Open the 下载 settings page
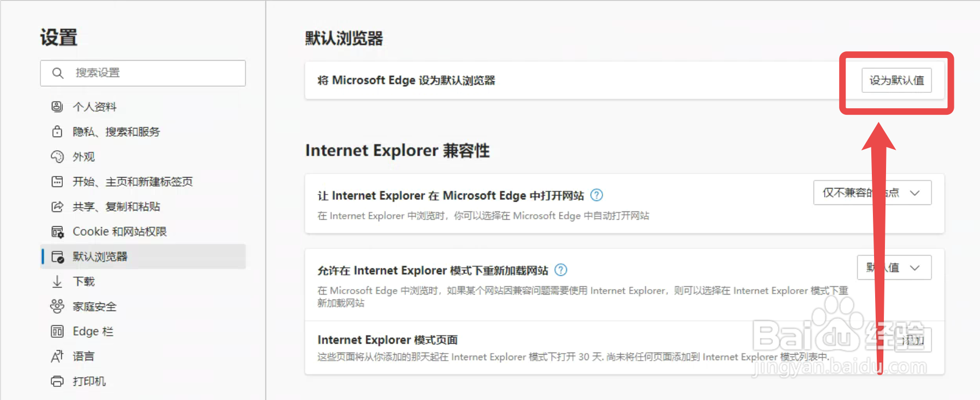The height and width of the screenshot is (400, 980). click(144, 281)
